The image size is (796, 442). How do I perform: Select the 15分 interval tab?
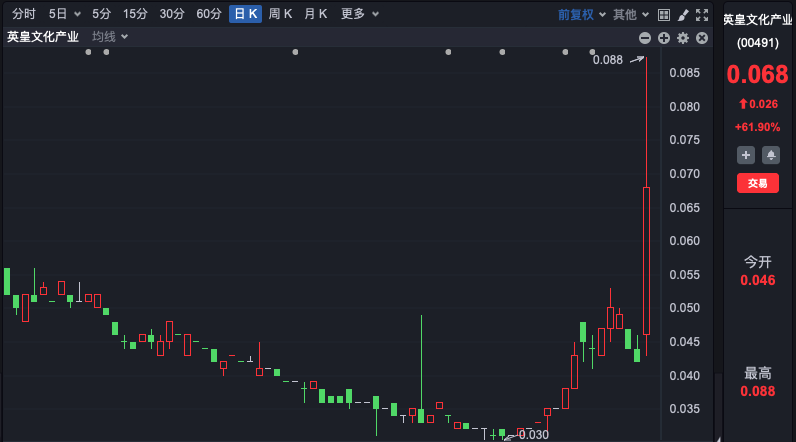(135, 14)
